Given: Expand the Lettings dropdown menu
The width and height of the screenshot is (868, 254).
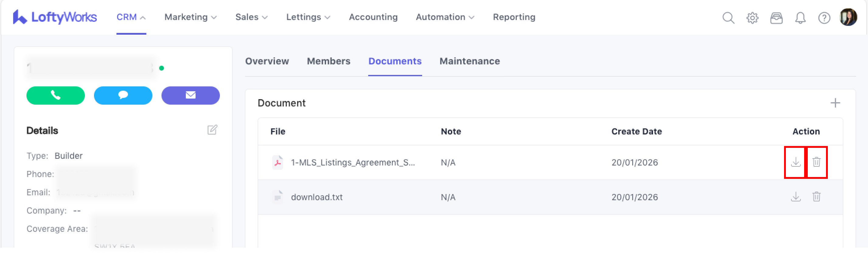Looking at the screenshot, I should point(308,17).
